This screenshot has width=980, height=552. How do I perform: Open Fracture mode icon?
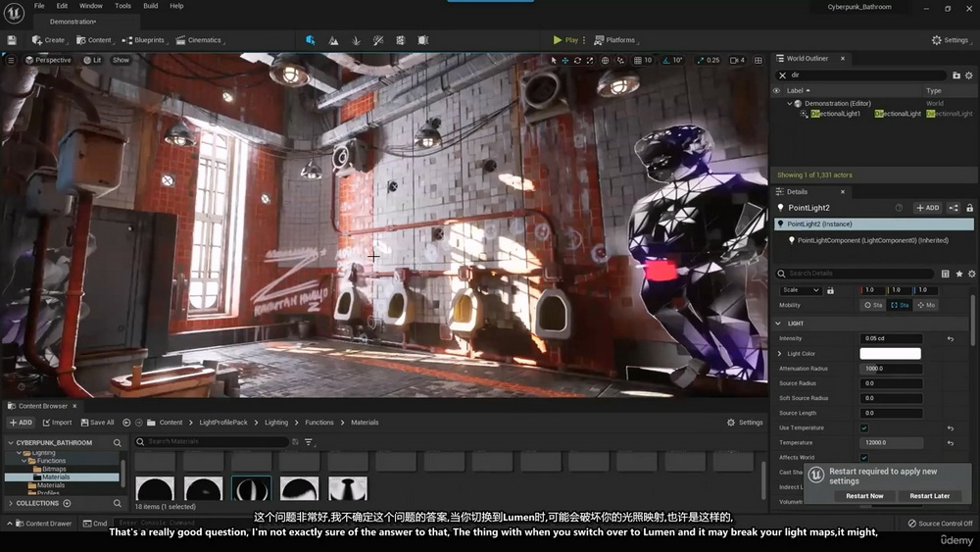click(x=401, y=40)
